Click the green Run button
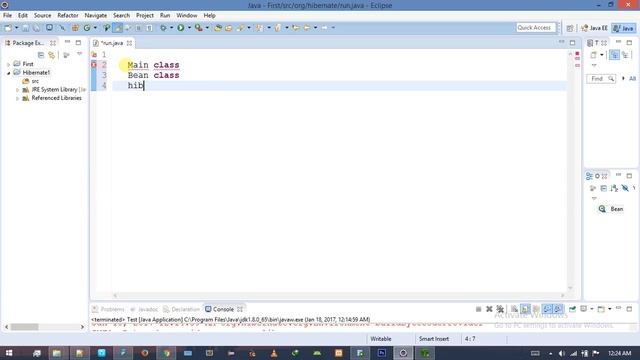The width and height of the screenshot is (640, 360). point(181,28)
